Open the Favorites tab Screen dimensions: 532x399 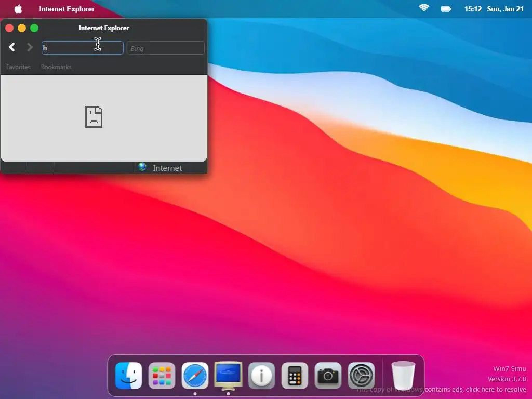click(18, 67)
